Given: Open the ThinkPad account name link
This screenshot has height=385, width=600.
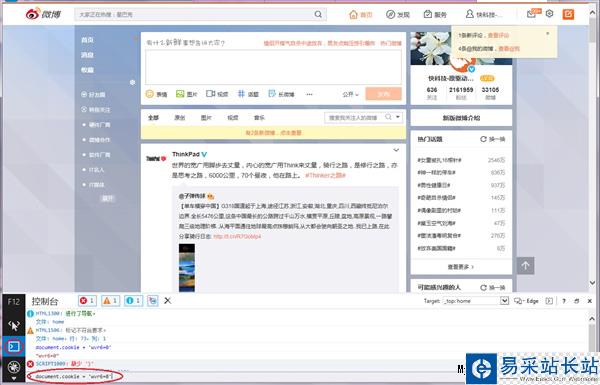Looking at the screenshot, I should coord(186,154).
